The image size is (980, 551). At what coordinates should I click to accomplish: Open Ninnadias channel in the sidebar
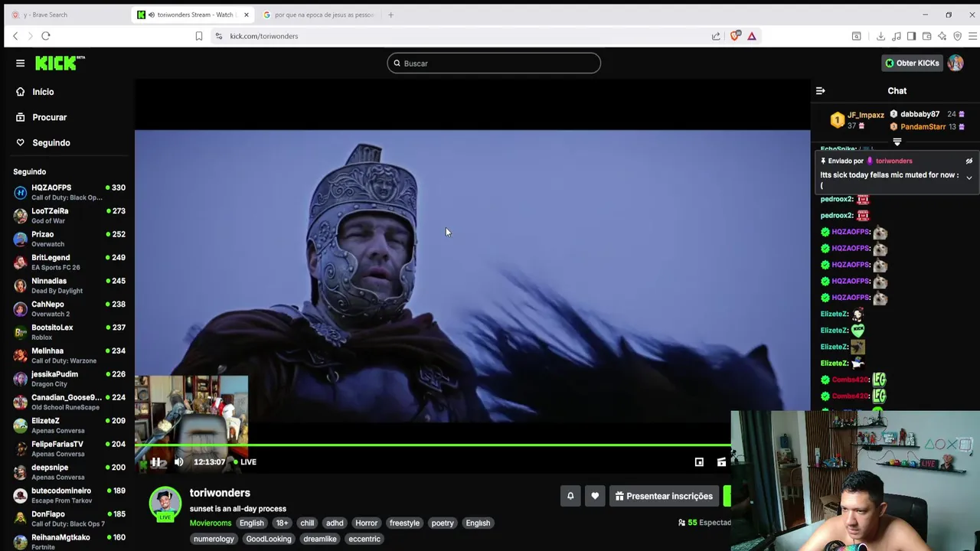(x=69, y=285)
